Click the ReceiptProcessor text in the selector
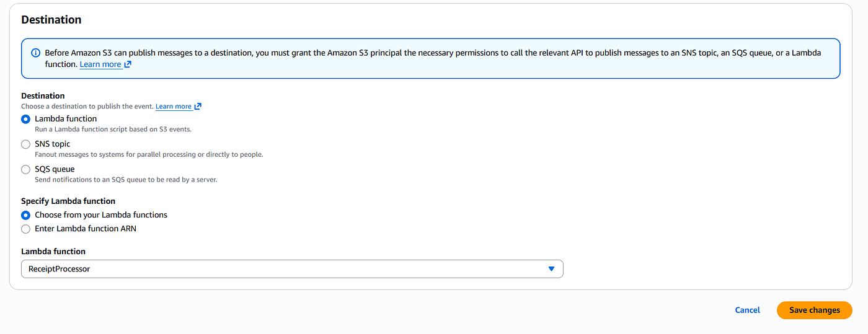Viewport: 868px width, 334px height. pyautogui.click(x=60, y=269)
